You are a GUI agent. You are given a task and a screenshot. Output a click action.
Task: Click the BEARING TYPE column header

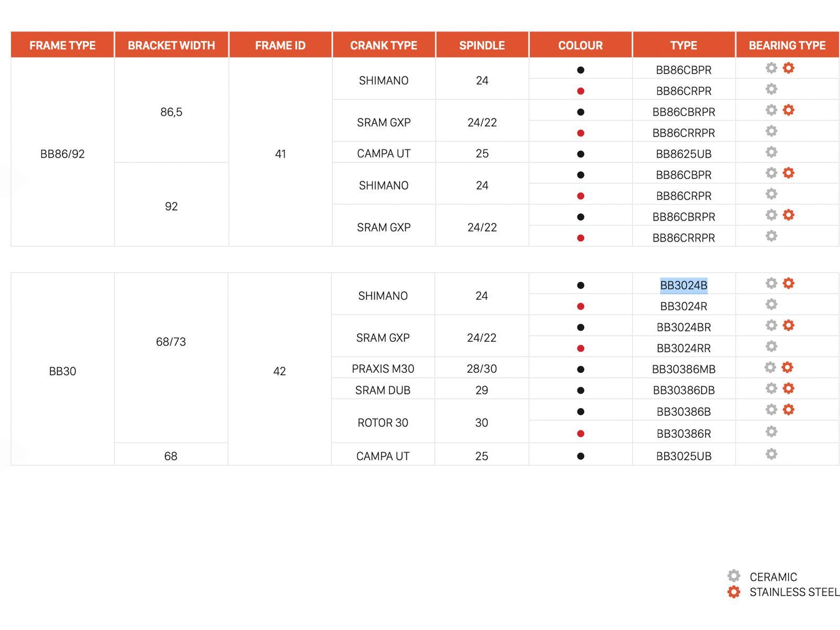(786, 45)
